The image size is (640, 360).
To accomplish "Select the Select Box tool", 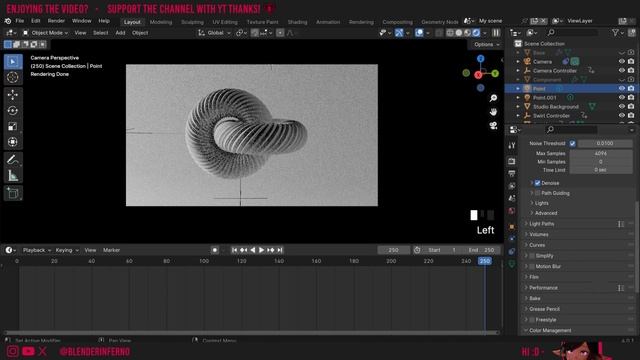I will [x=13, y=61].
